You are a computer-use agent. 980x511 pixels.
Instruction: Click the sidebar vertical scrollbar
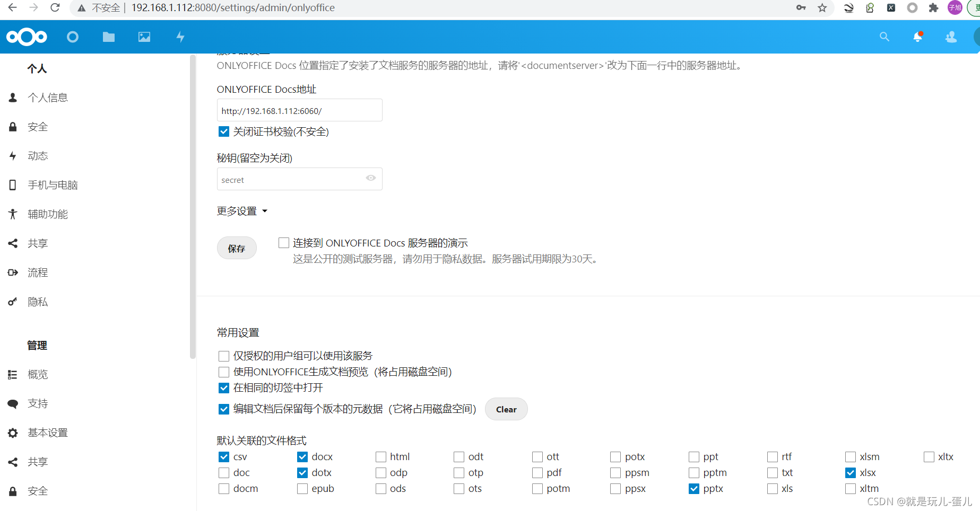[x=193, y=207]
